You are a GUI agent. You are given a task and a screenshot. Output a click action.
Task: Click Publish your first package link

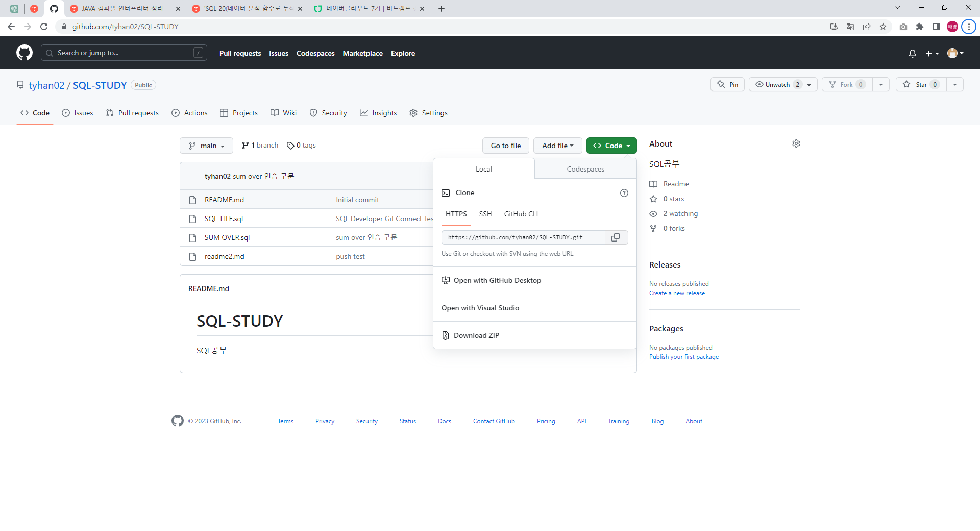(x=684, y=357)
